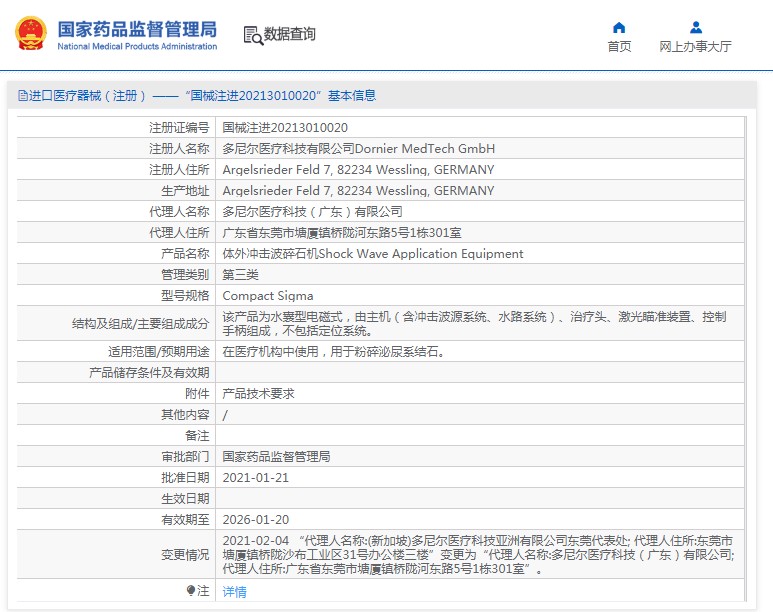The height and width of the screenshot is (612, 773).
Task: Click the user icon above 网上办事大厅
Action: [x=696, y=27]
